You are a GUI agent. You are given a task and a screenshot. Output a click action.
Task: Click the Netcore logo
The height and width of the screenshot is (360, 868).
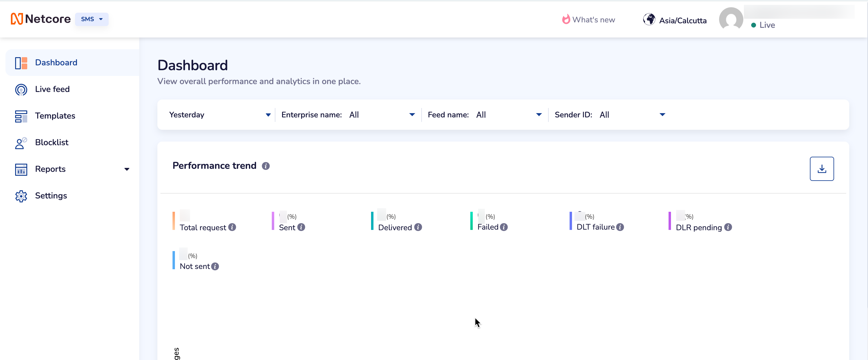[41, 19]
